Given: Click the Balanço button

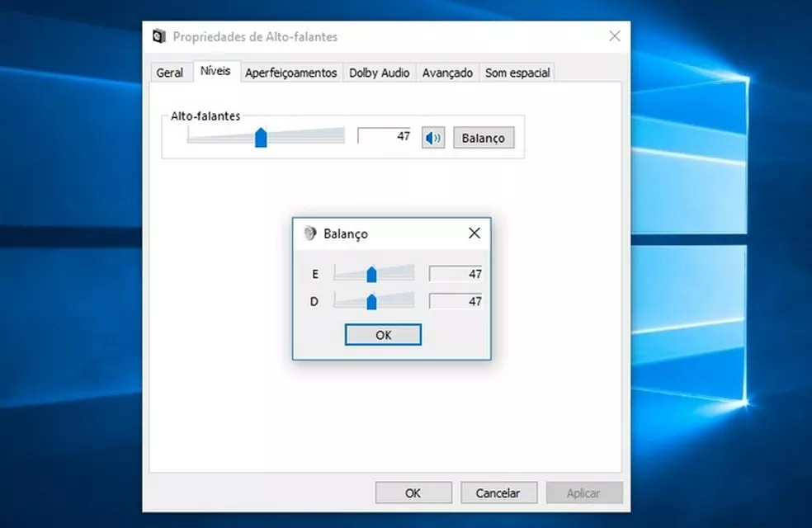Looking at the screenshot, I should tap(484, 138).
